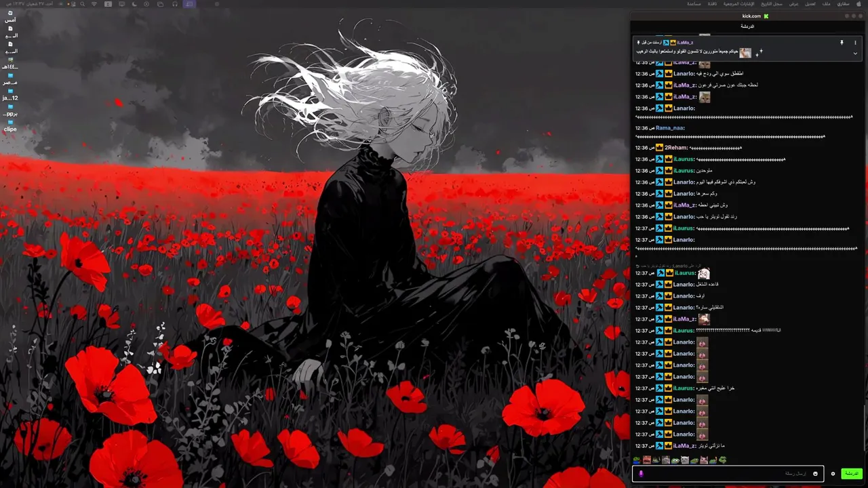Open the مساعدة (Help) menu
This screenshot has height=488, width=868.
point(694,4)
